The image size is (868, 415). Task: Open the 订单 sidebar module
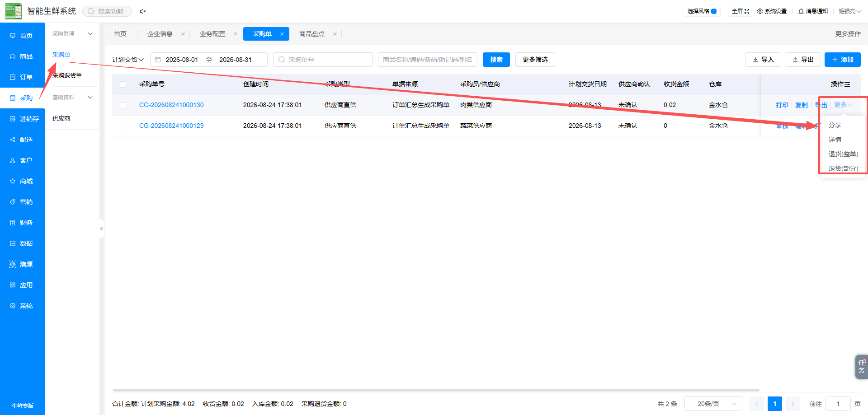[x=22, y=77]
